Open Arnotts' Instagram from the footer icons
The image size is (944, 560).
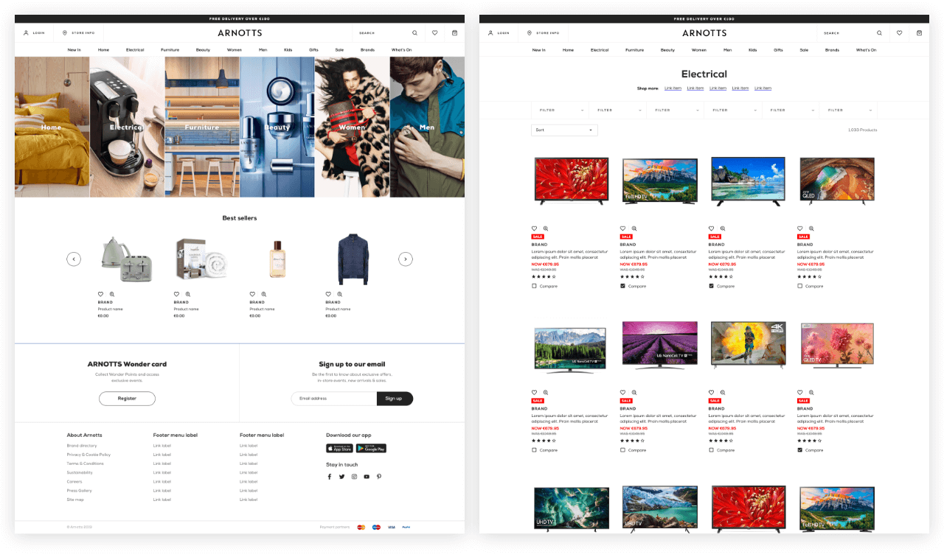click(354, 476)
